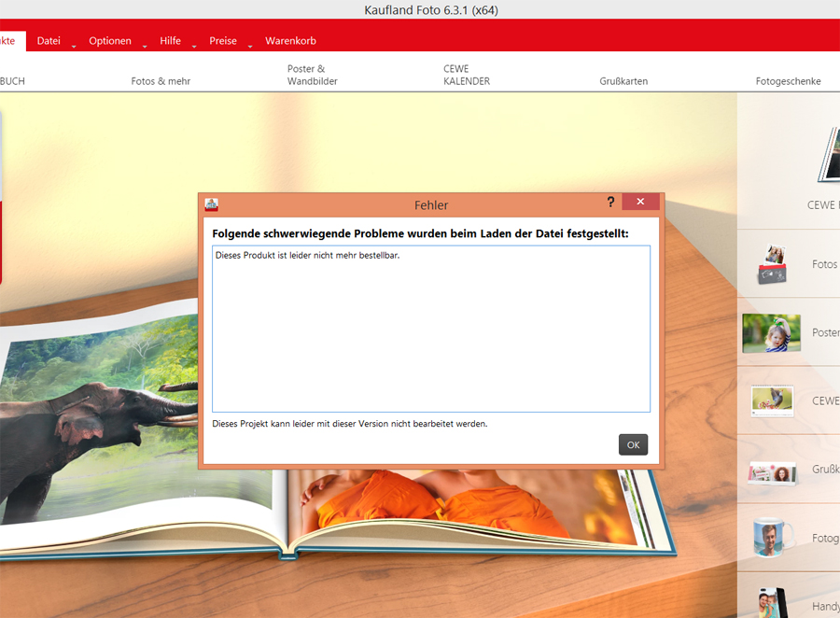Open the Datei menu
This screenshot has height=618, width=840.
49,41
